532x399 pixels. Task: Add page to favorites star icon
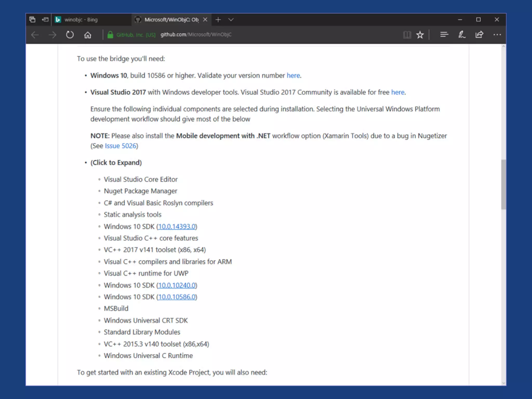click(420, 35)
